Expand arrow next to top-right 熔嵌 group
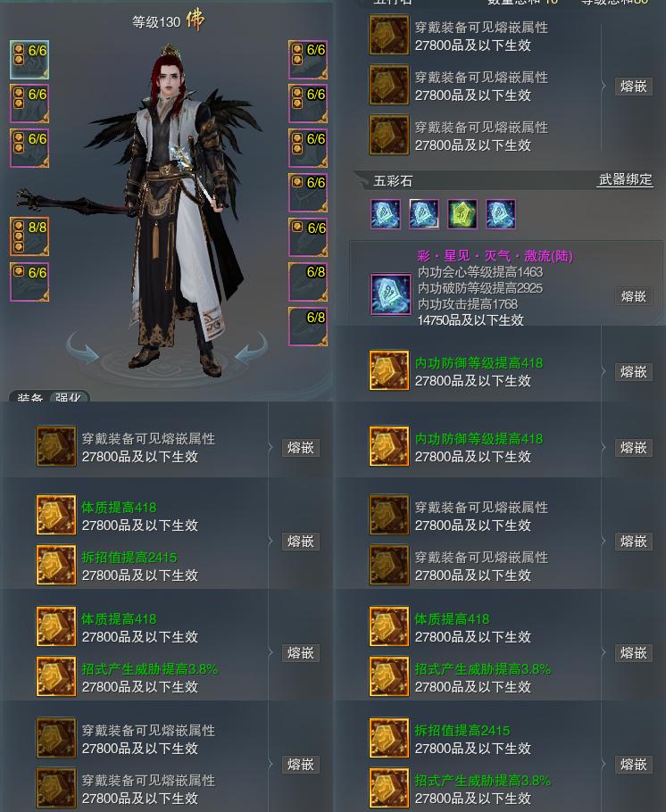Viewport: 666px width, 812px height. [x=604, y=86]
